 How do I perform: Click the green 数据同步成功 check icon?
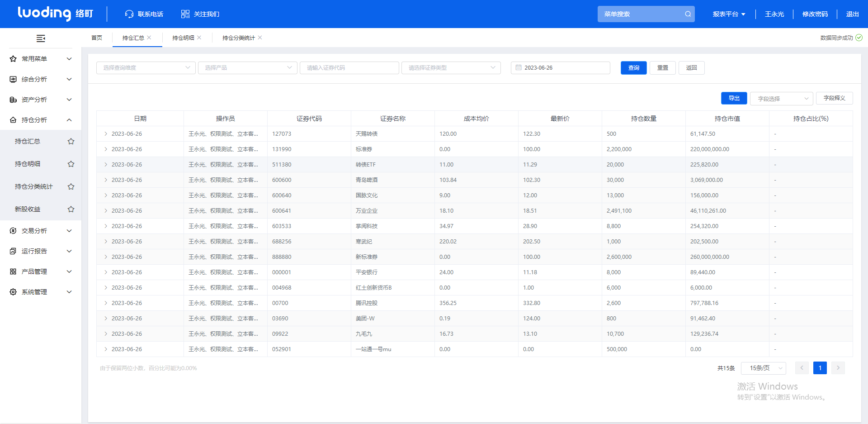pos(859,38)
